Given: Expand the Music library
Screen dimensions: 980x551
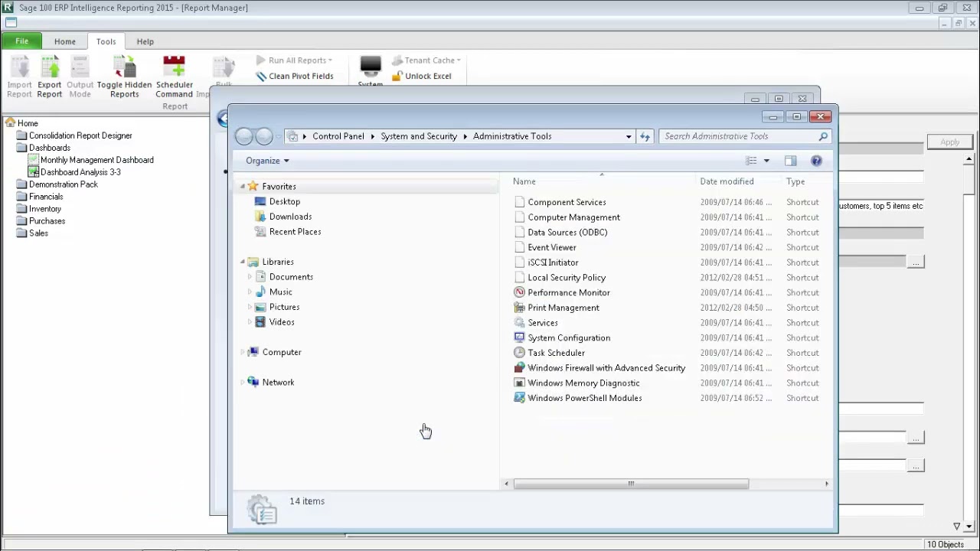Looking at the screenshot, I should pyautogui.click(x=250, y=292).
